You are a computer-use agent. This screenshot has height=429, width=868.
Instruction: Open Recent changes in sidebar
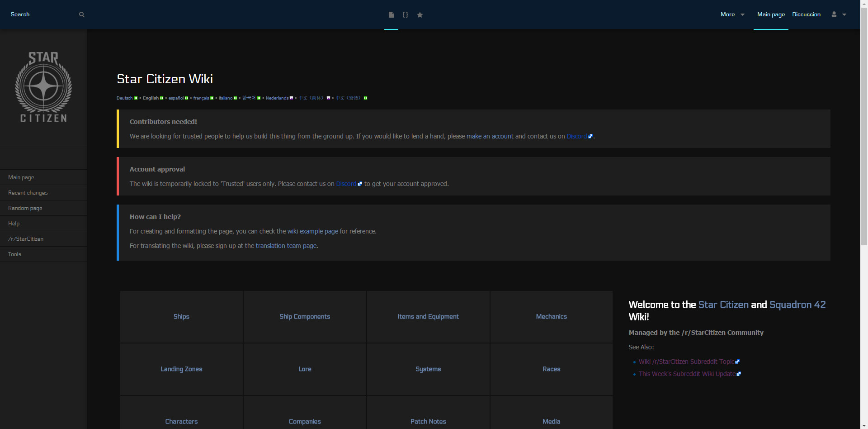coord(43,193)
